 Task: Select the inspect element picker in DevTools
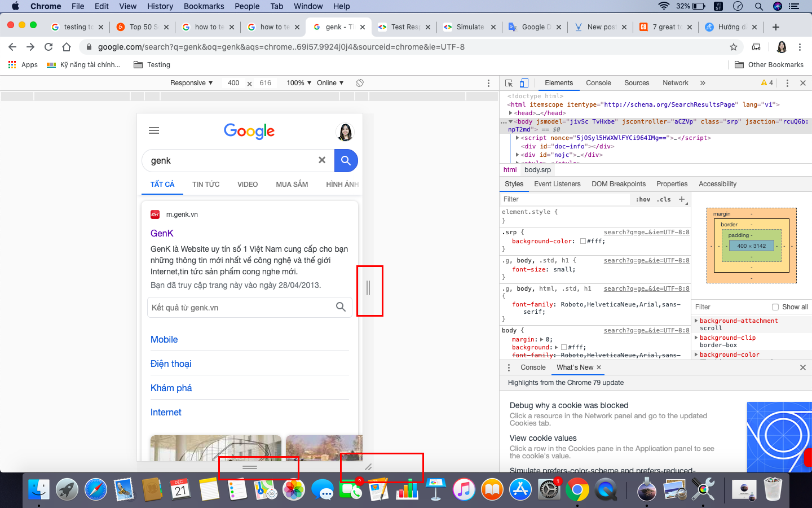click(x=509, y=83)
